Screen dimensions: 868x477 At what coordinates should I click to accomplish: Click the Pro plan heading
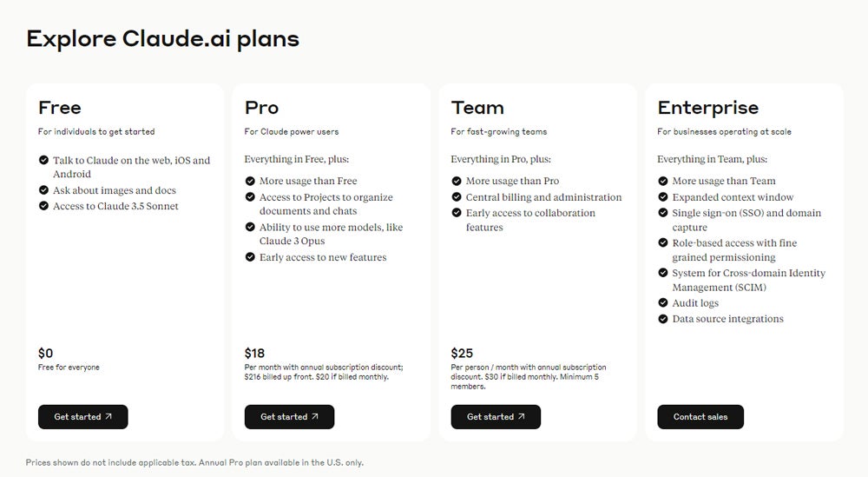[x=261, y=108]
